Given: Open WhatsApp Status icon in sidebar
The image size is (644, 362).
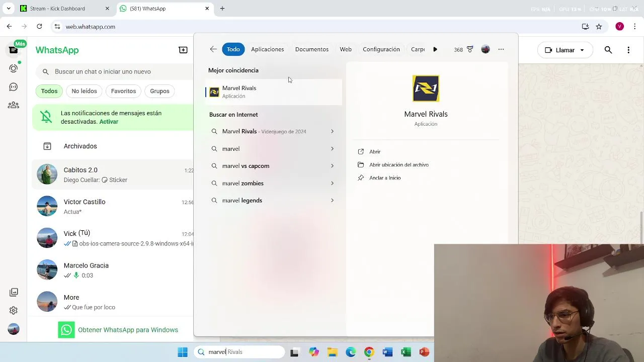Looking at the screenshot, I should point(14,68).
